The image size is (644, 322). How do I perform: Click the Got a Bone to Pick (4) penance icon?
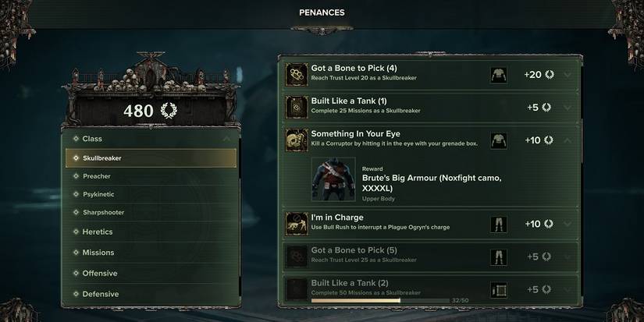(296, 75)
